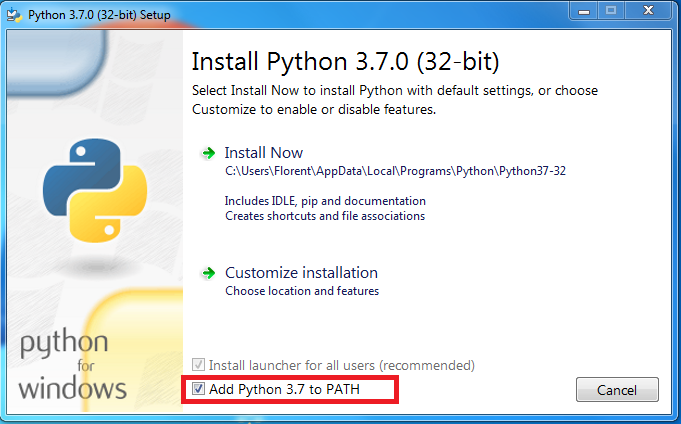Viewport: 681px width, 424px height.
Task: Click the default install path text
Action: (x=395, y=171)
